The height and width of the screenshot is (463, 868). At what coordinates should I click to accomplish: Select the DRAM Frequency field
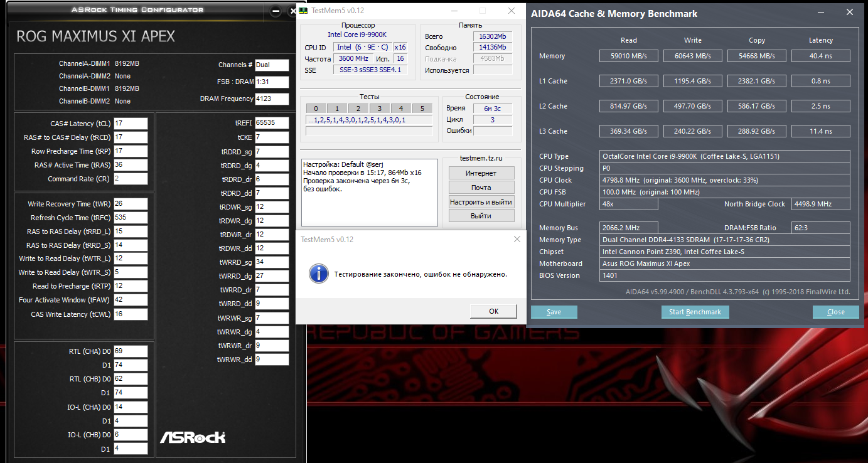click(272, 98)
